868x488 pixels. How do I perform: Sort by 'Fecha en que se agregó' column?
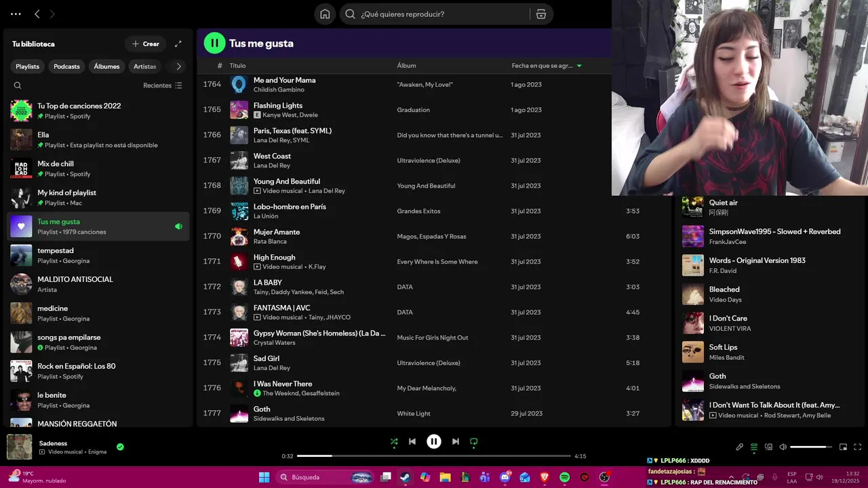[547, 66]
